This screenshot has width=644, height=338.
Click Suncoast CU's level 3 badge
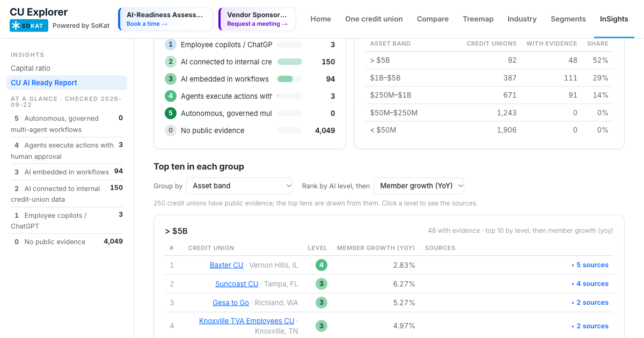321,284
